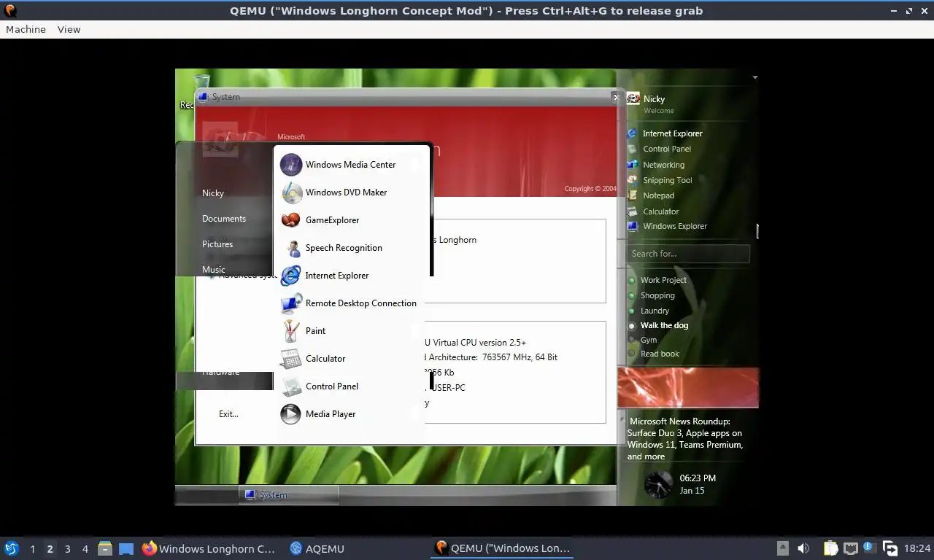Open GameExplorer icon in start menu
This screenshot has height=560, width=934.
(x=290, y=220)
